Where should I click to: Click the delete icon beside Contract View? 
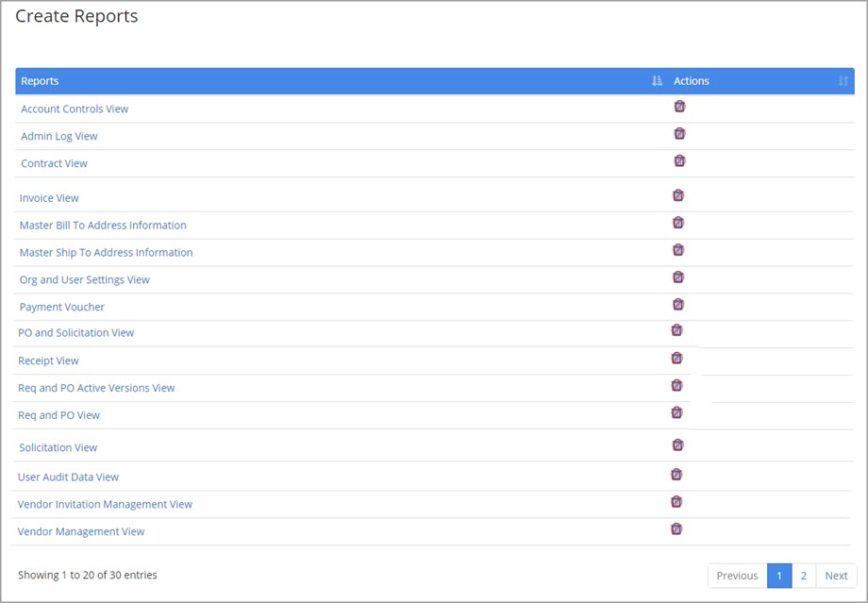pyautogui.click(x=679, y=161)
